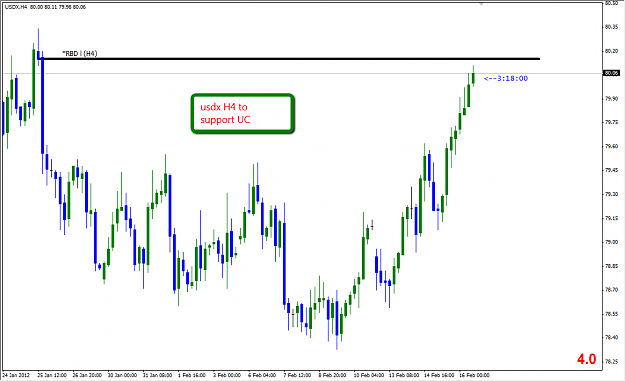The height and width of the screenshot is (381, 625).
Task: Click 79.75 on the price scale
Action: click(x=611, y=122)
